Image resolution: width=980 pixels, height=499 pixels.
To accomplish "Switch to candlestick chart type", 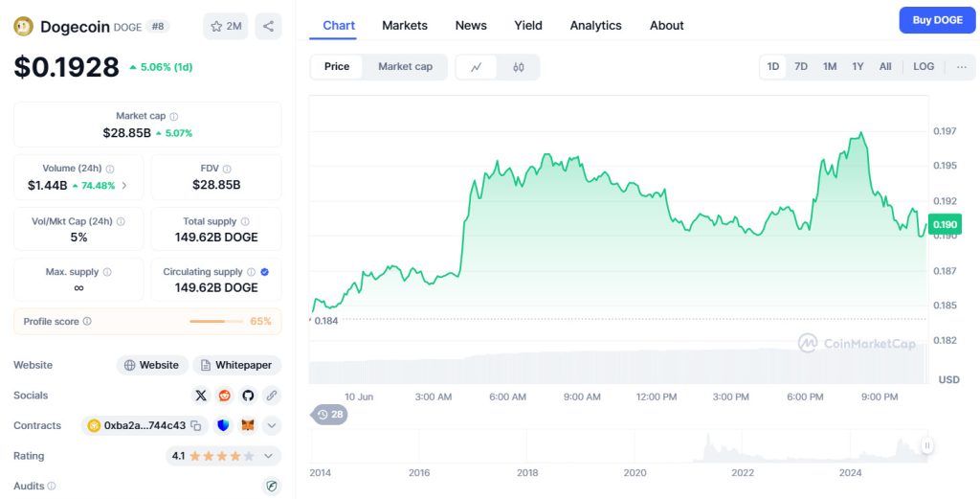I will point(519,67).
